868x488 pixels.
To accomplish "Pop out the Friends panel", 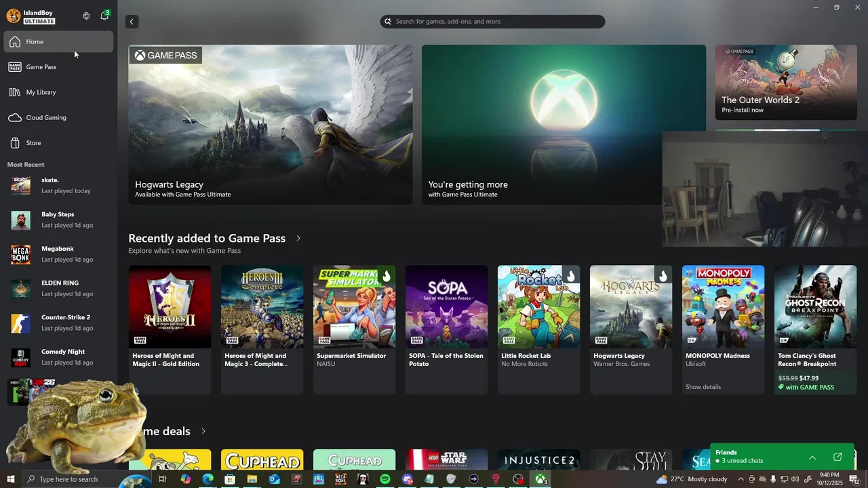I will pyautogui.click(x=837, y=457).
